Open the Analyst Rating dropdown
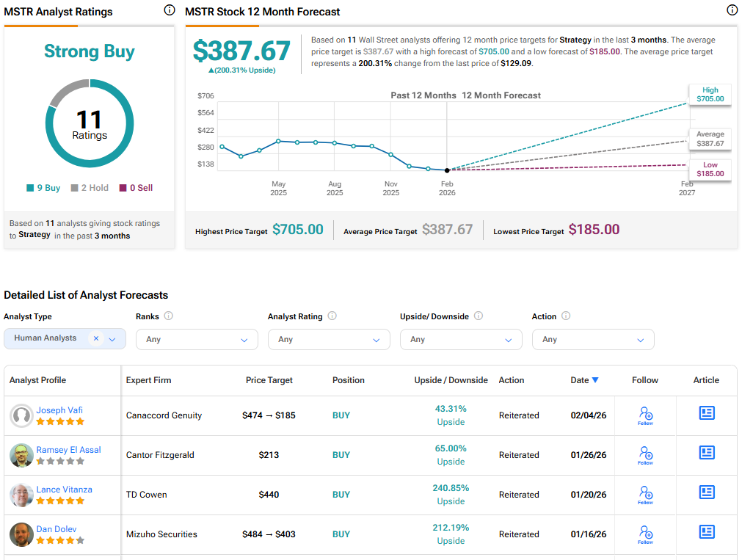This screenshot has width=742, height=560. (328, 339)
